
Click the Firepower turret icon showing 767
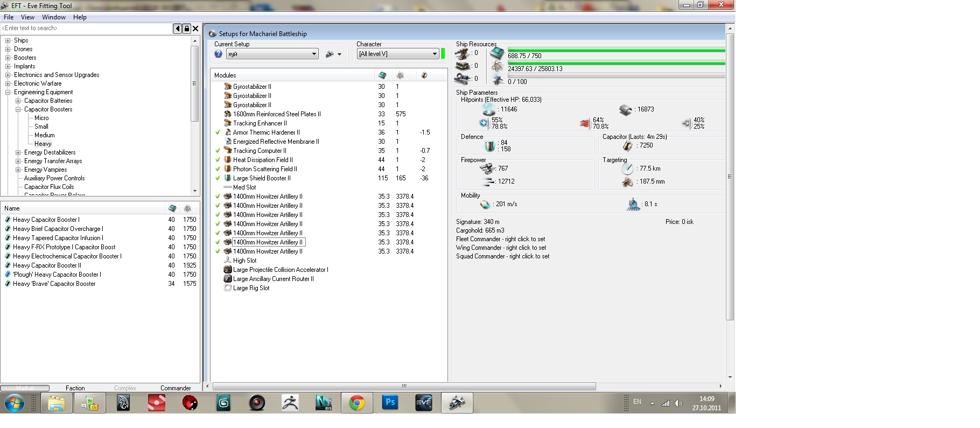[x=487, y=169]
